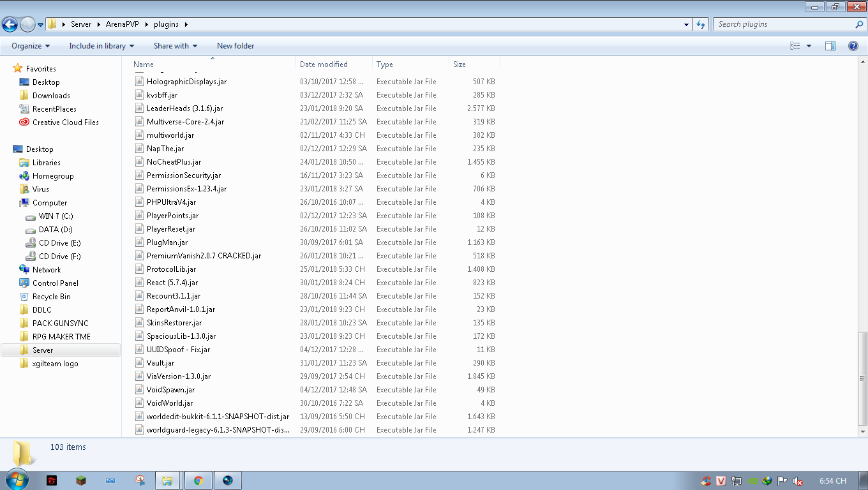The width and height of the screenshot is (868, 490).
Task: Select the file ViaVersion-1.3.0.jar
Action: 179,376
